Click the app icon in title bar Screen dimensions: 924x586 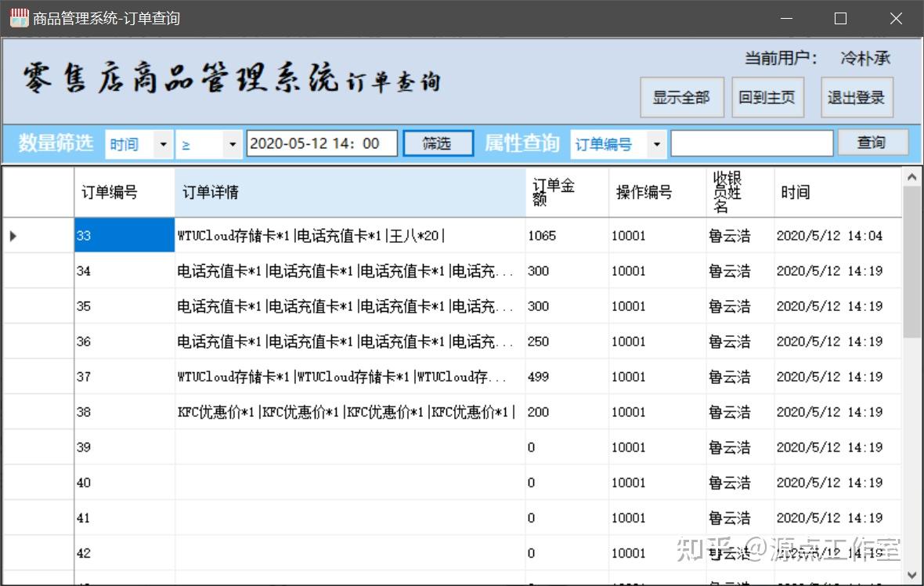[19, 18]
